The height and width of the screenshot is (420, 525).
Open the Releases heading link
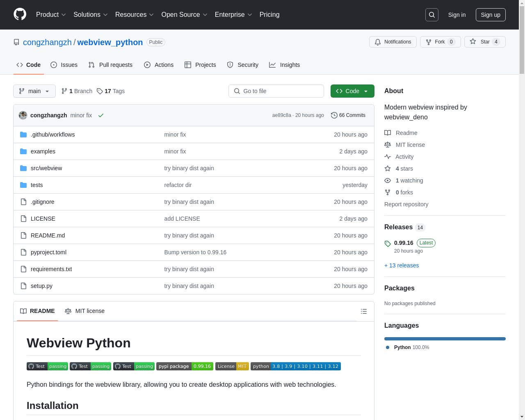(405, 227)
